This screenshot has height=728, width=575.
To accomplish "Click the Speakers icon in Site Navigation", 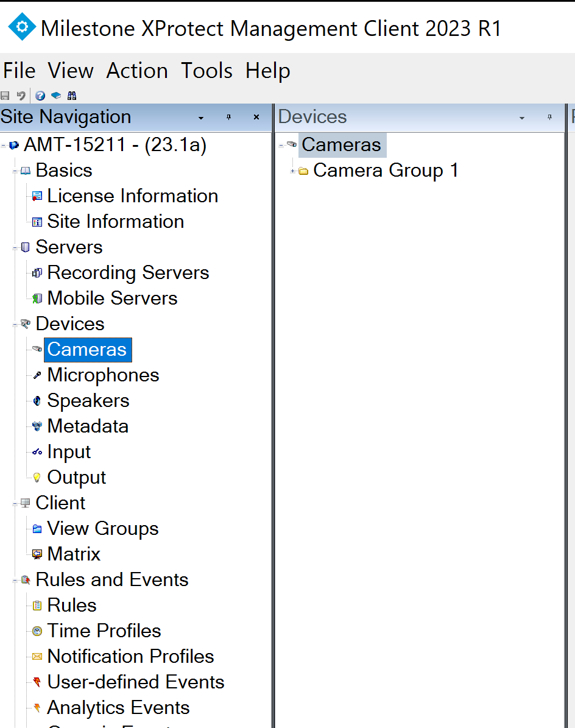I will (x=38, y=401).
